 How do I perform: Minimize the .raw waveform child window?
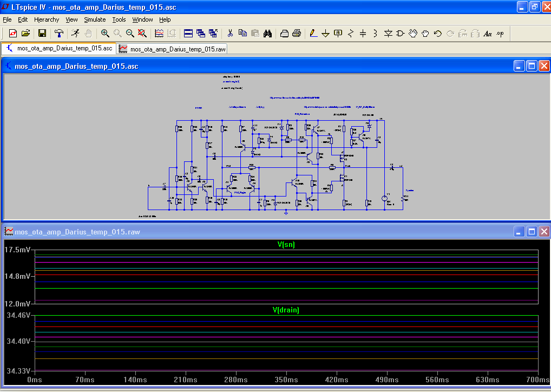[519, 231]
